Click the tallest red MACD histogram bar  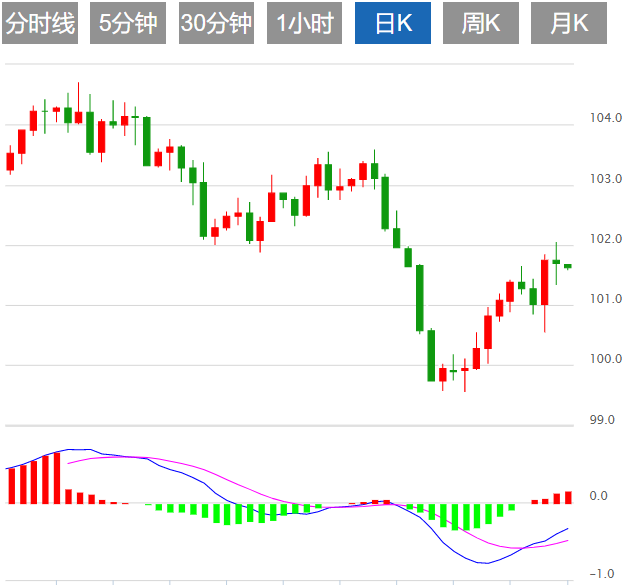(56, 478)
